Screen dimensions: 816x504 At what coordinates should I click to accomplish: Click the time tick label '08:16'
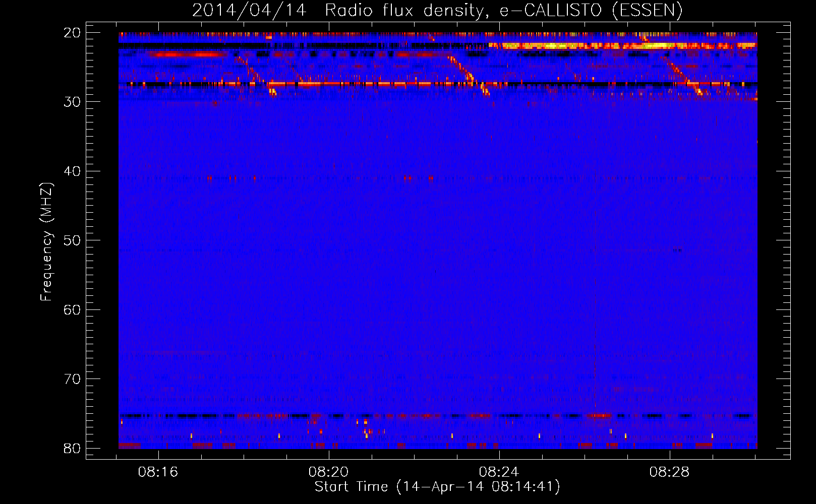point(158,472)
